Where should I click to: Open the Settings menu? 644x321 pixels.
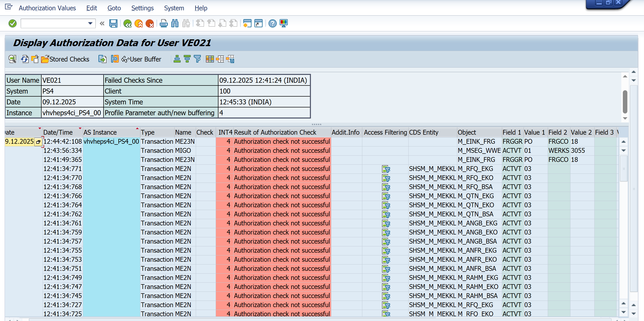point(142,8)
